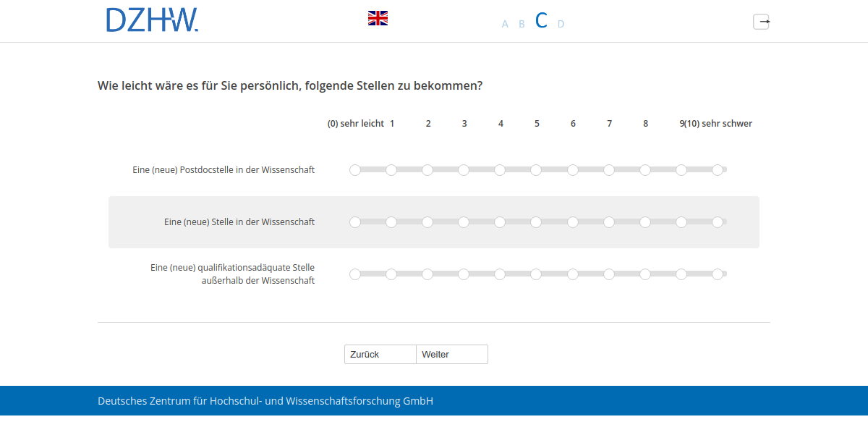Click the DZHW logo
This screenshot has height=422, width=868.
152,21
